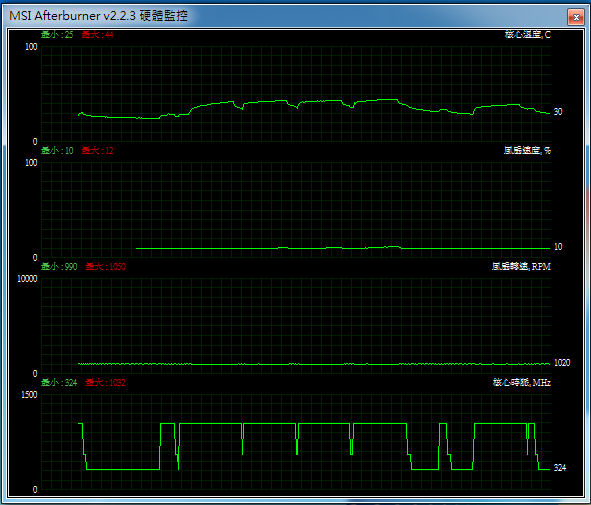Click the maximum 1032 MHz readout
591x505 pixels.
point(105,383)
